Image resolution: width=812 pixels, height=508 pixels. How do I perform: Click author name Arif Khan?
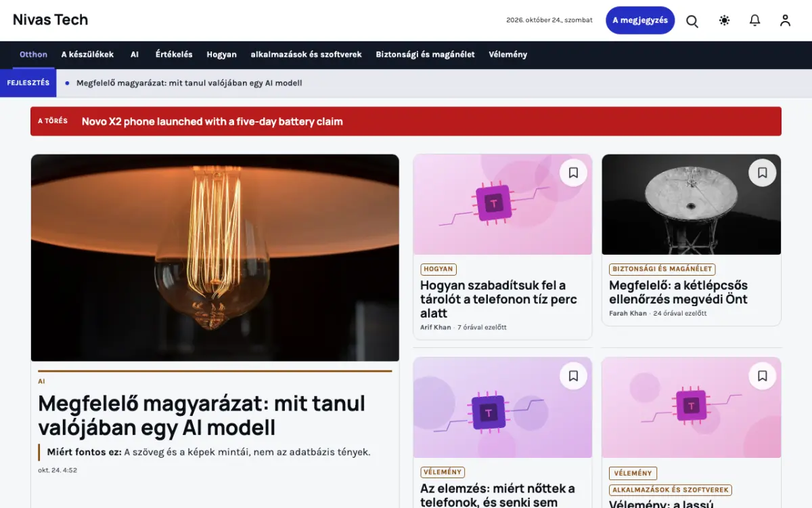click(436, 327)
